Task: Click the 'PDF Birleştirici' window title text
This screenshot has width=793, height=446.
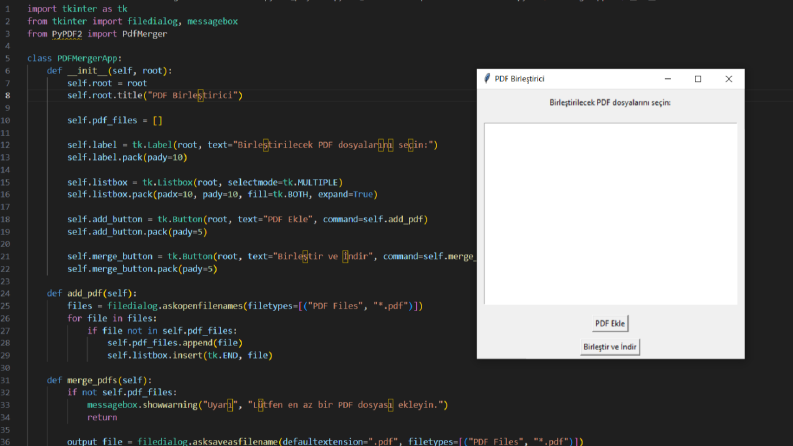Action: click(x=519, y=79)
